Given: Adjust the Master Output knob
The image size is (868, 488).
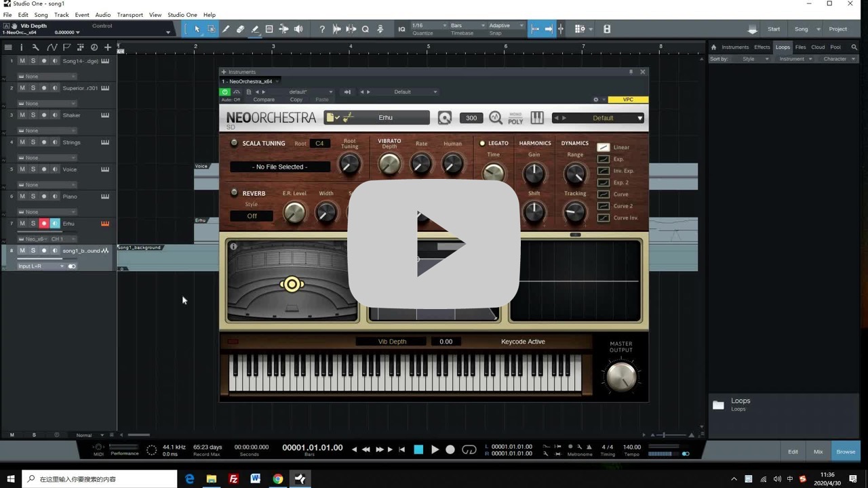Looking at the screenshot, I should point(621,376).
